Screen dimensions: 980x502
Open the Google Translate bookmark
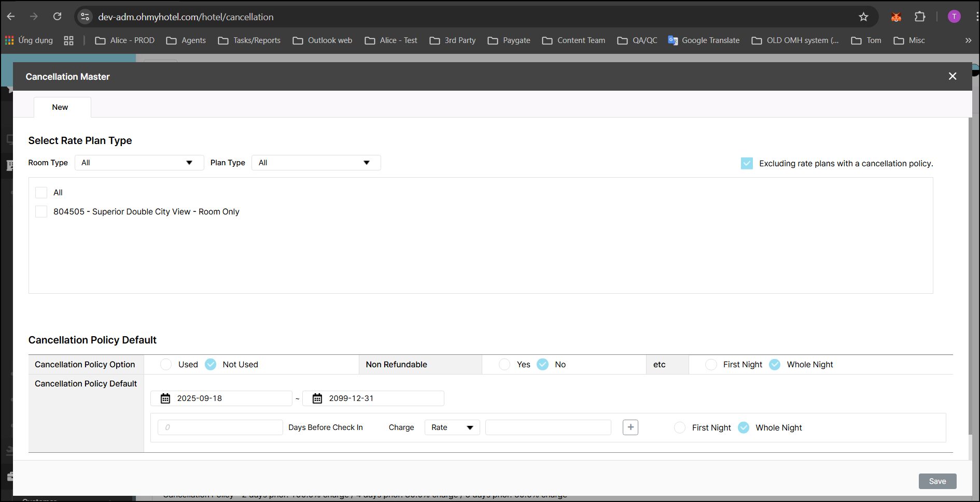pyautogui.click(x=704, y=40)
